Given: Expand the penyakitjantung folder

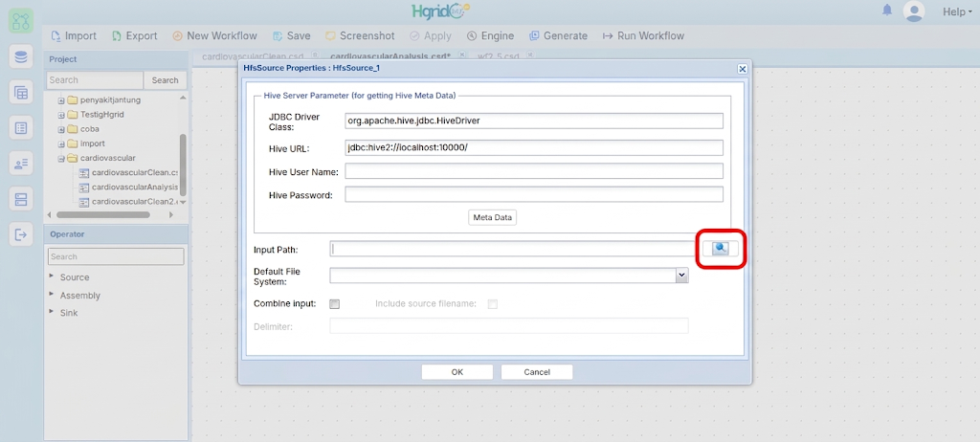Looking at the screenshot, I should 61,100.
